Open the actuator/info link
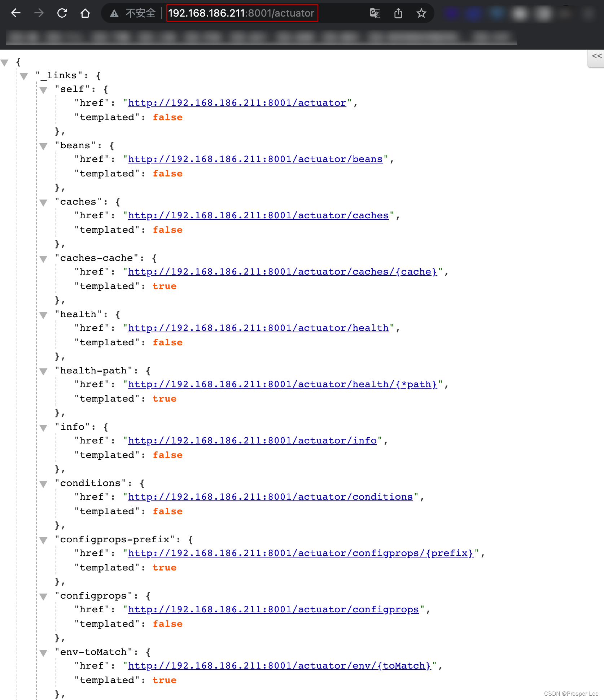The height and width of the screenshot is (700, 604). coord(252,441)
